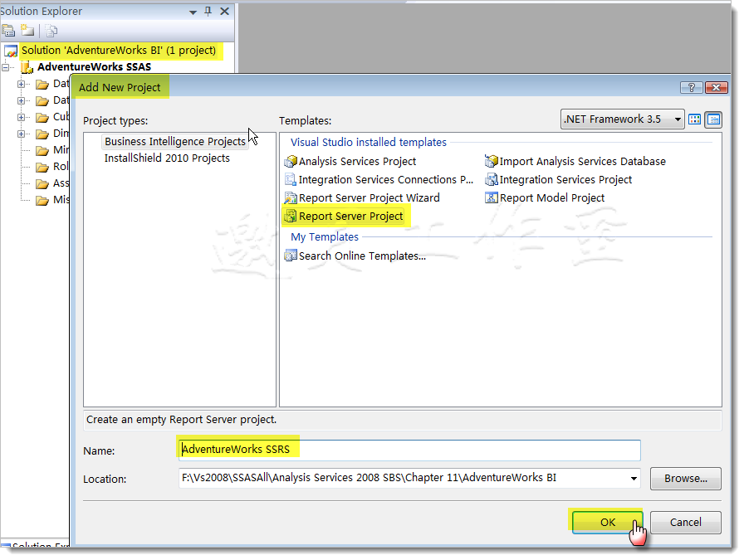Select the Rol folder in Solution Explorer
The image size is (744, 560).
pyautogui.click(x=52, y=167)
